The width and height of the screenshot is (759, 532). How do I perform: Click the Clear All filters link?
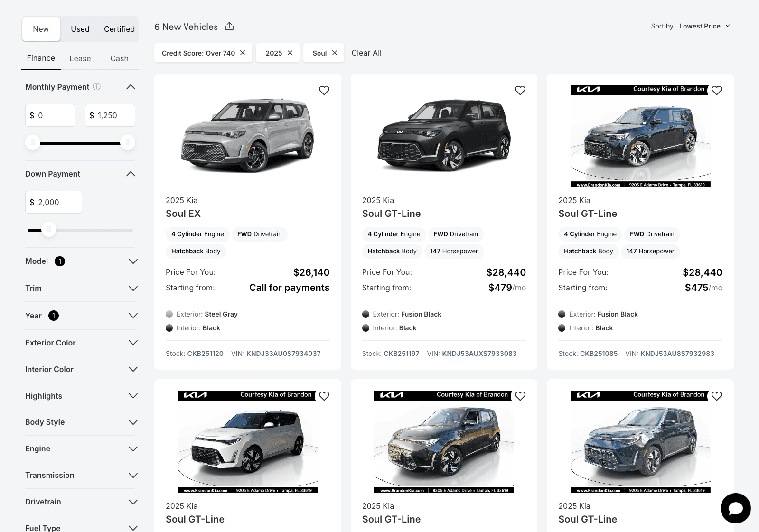click(x=366, y=53)
